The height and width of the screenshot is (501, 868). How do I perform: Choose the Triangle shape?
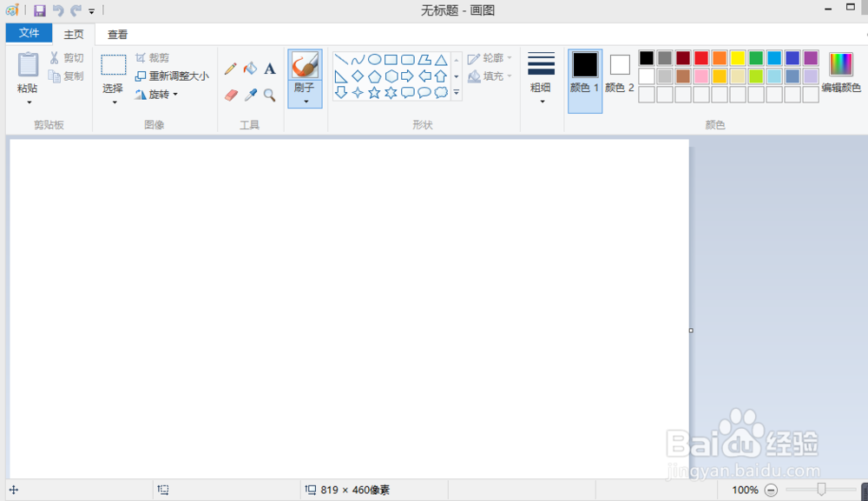(x=441, y=60)
